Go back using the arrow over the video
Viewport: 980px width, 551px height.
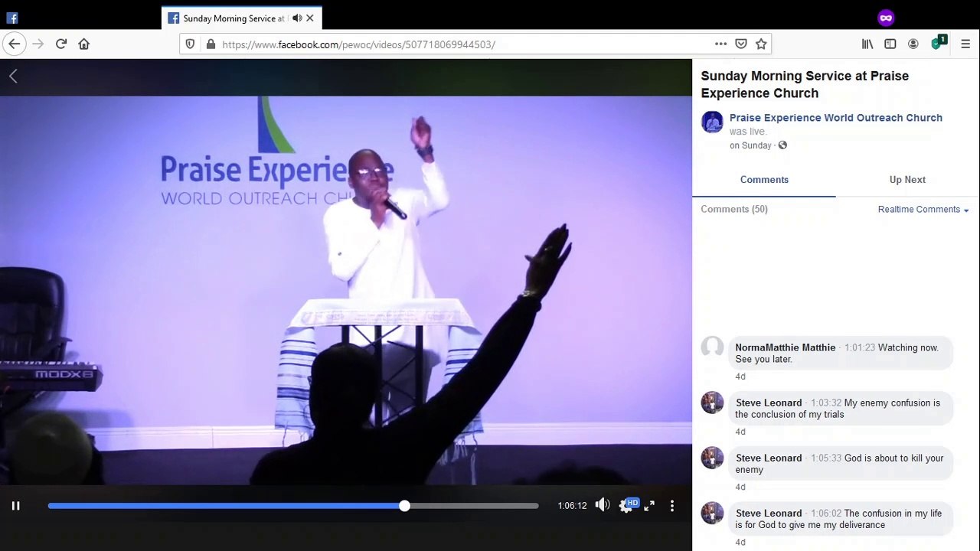point(13,76)
